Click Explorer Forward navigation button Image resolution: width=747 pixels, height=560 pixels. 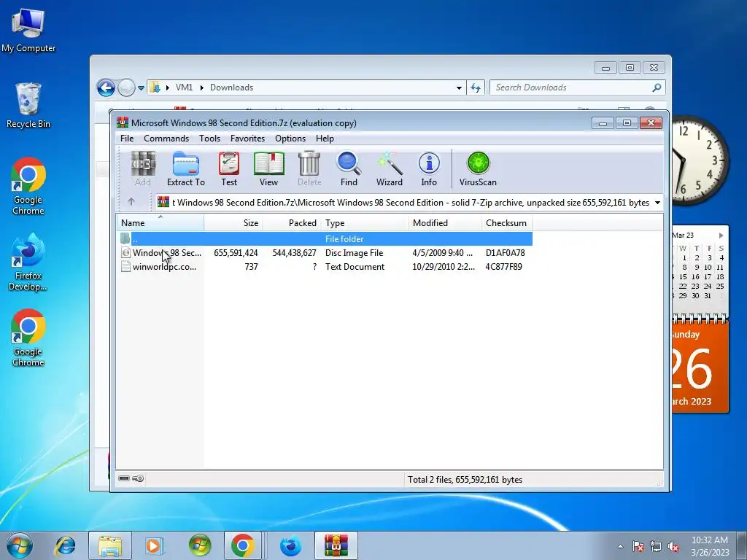coord(126,87)
